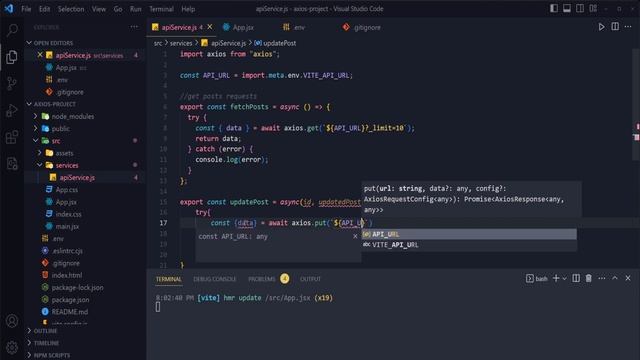Viewport: 640px width, 360px height.
Task: Run the current file with play icon
Action: (x=601, y=27)
